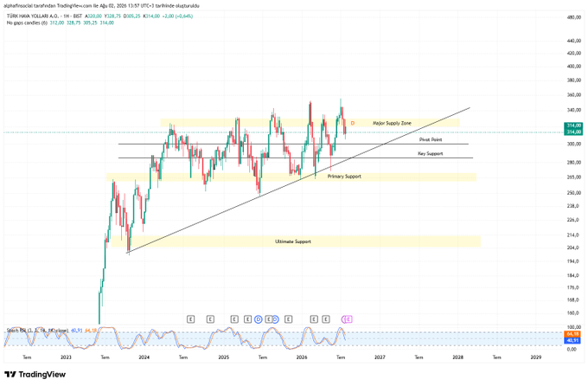
Task: Click the 280,00 price axis label
Action: [x=574, y=162]
